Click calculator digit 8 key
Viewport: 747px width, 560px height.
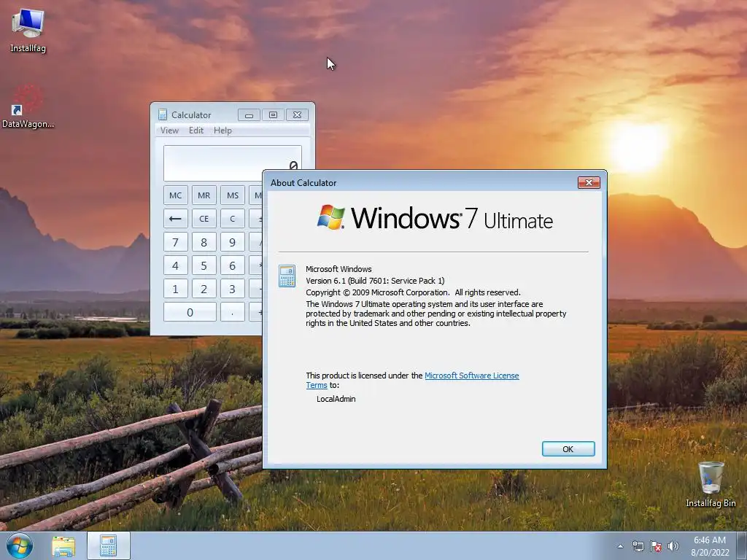coord(204,242)
